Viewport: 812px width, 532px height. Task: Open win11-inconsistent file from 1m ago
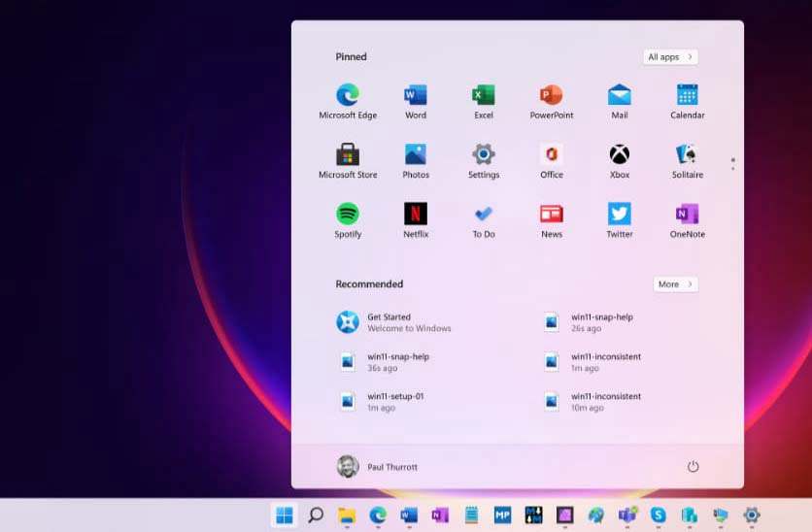pyautogui.click(x=592, y=362)
